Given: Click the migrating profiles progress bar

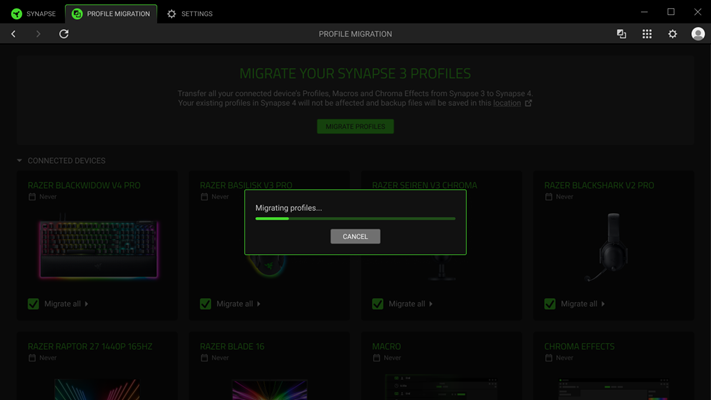Looking at the screenshot, I should point(355,218).
